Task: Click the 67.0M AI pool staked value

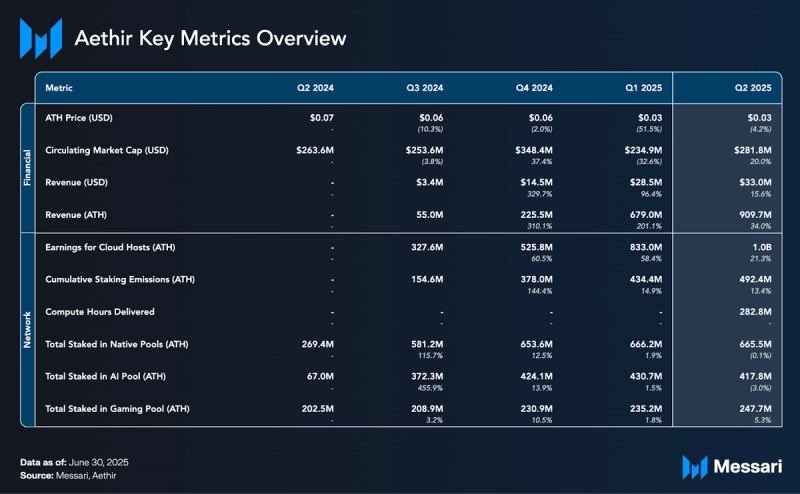Action: click(320, 376)
